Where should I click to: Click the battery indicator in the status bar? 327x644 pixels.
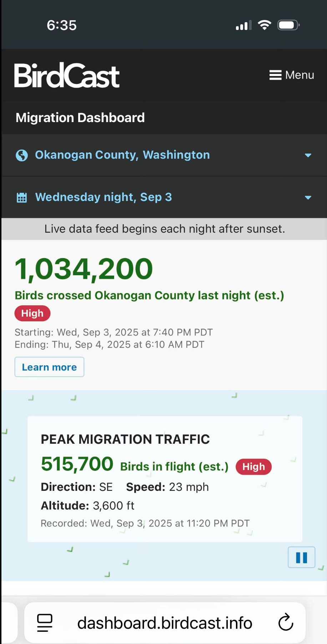coord(288,25)
